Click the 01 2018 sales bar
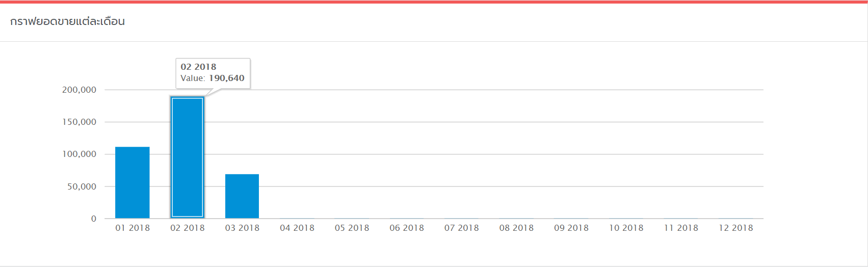The height and width of the screenshot is (267, 868). coord(133,183)
